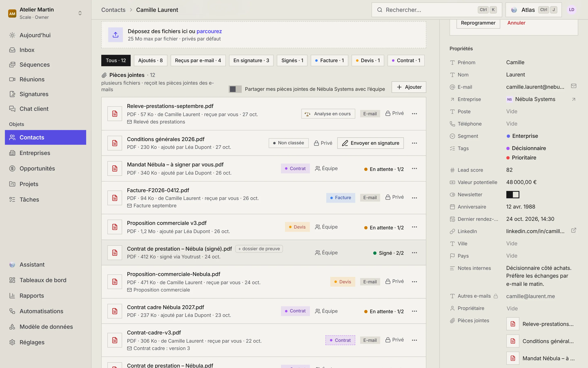Open Réunions from the sidebar
Screen dimensions: 588x368
(46, 79)
